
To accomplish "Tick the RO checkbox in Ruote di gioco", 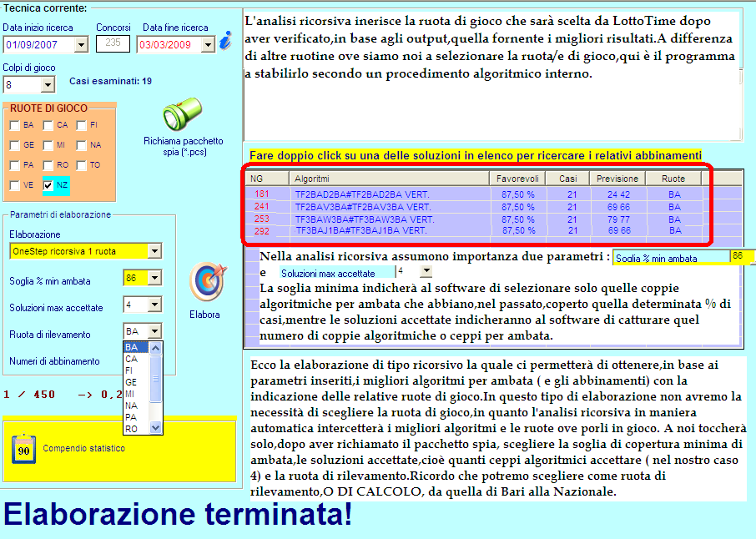I will pyautogui.click(x=48, y=165).
